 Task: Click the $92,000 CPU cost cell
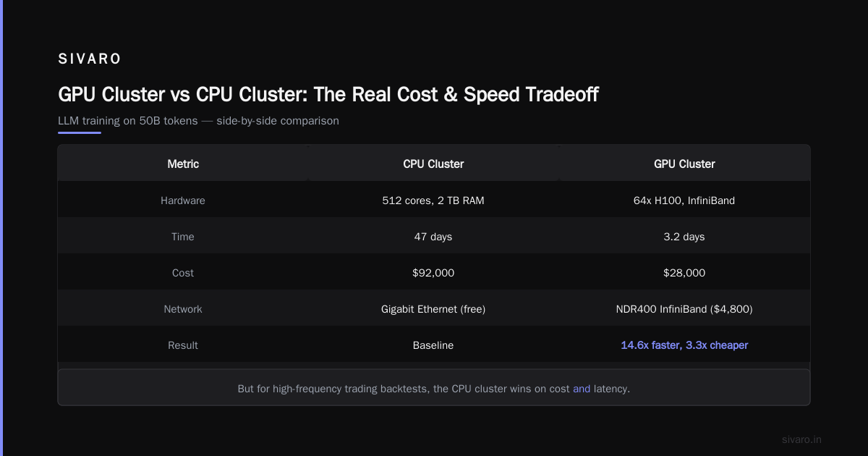pos(433,273)
